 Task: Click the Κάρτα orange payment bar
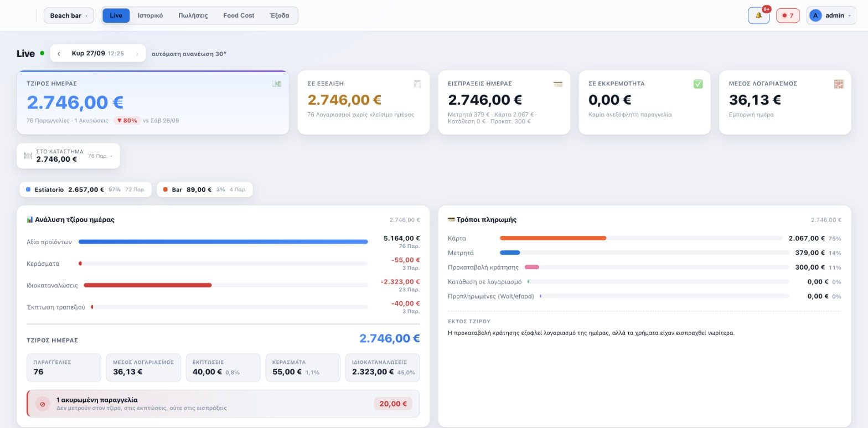point(553,238)
